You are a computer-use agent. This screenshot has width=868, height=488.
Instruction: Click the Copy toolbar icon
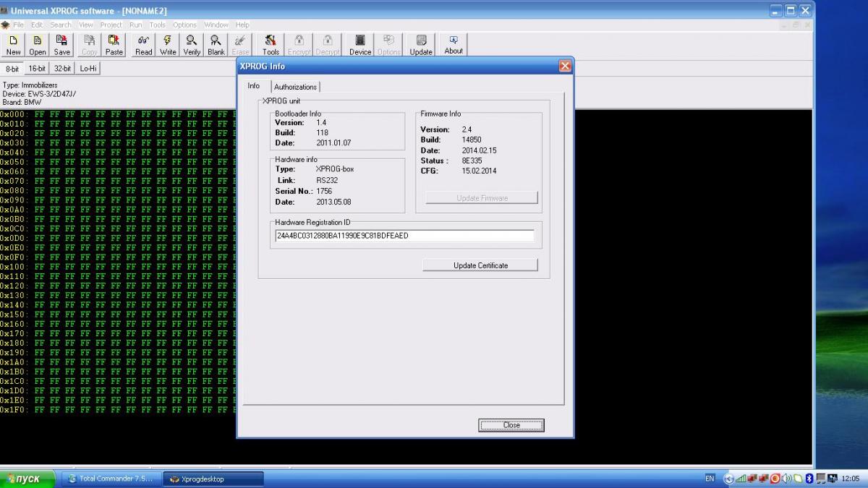coord(90,45)
